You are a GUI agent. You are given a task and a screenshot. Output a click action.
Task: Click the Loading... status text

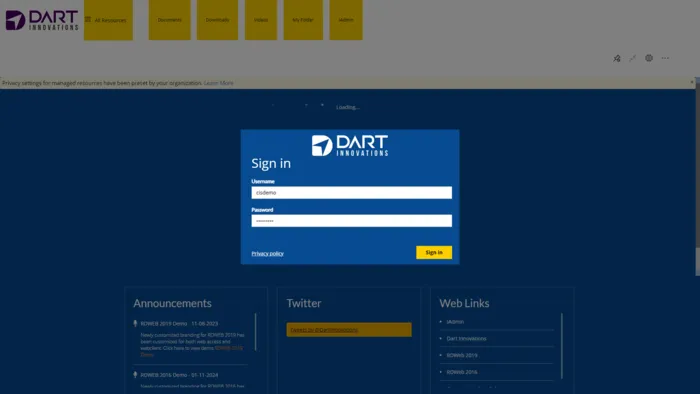[x=348, y=107]
